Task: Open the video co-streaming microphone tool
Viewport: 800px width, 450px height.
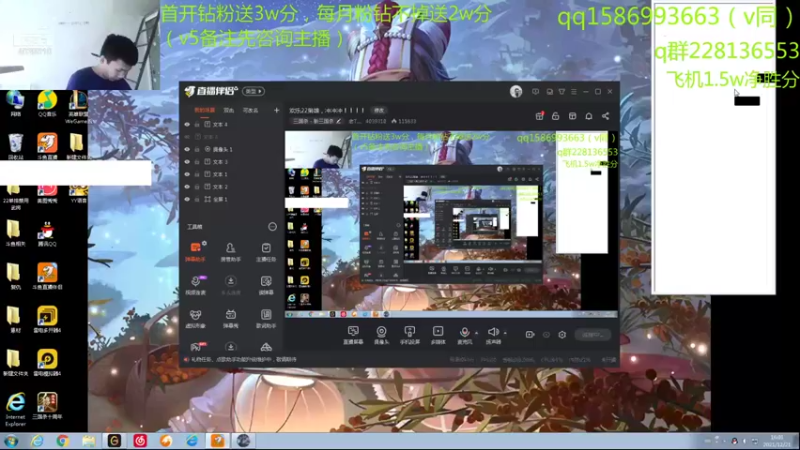Action: 195,285
